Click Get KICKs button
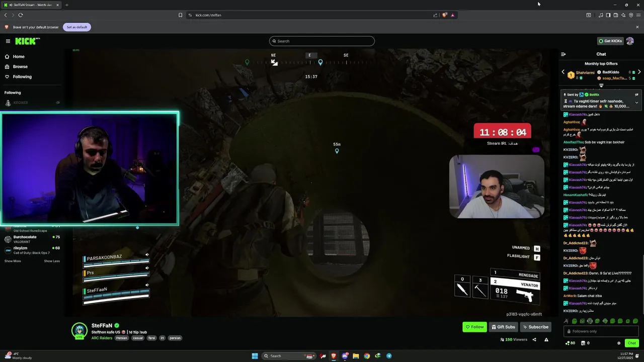This screenshot has width=644, height=362. (x=610, y=41)
